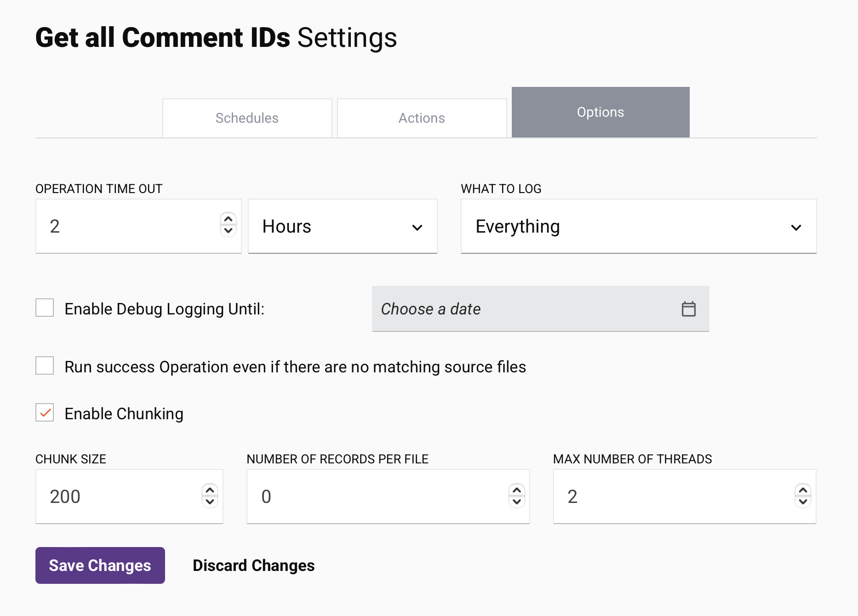Increase Max Number of Threads using up arrow

click(803, 491)
